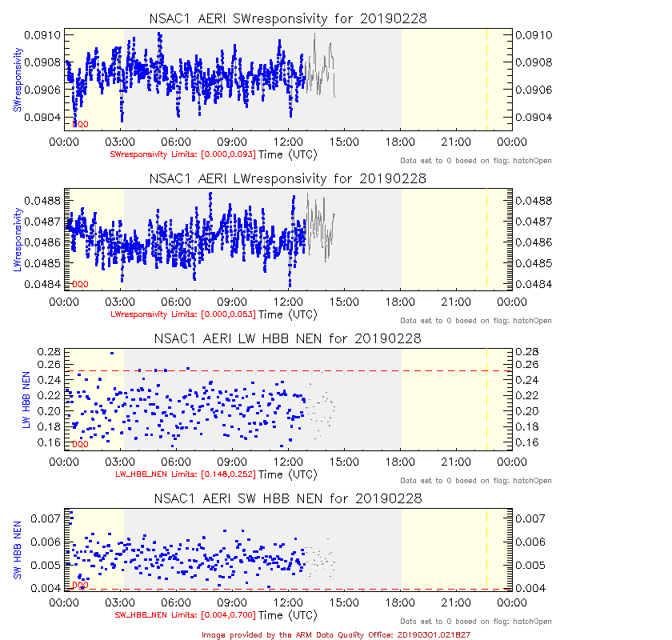Click yellow dashed vertical line in SWresponsivity plot
The width and height of the screenshot is (672, 640).
pos(486,80)
